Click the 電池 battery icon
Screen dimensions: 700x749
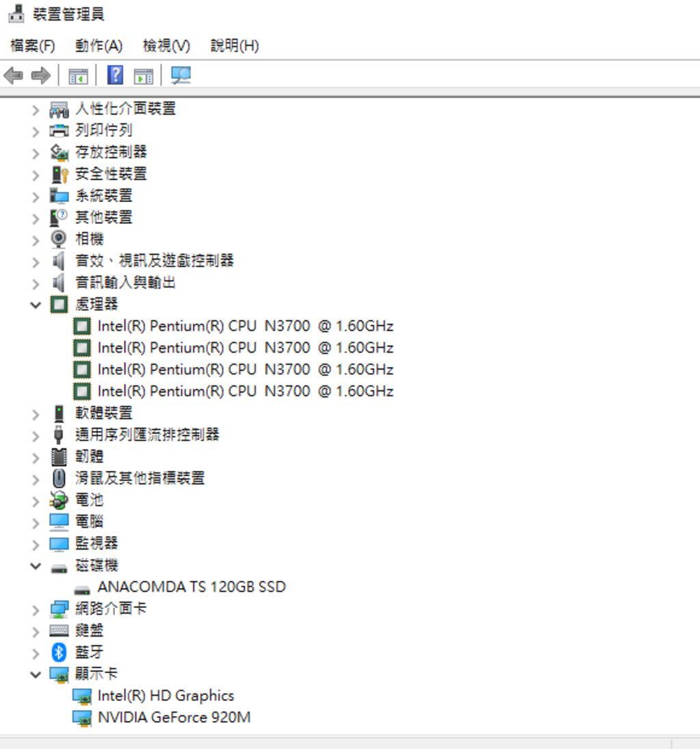(x=59, y=500)
